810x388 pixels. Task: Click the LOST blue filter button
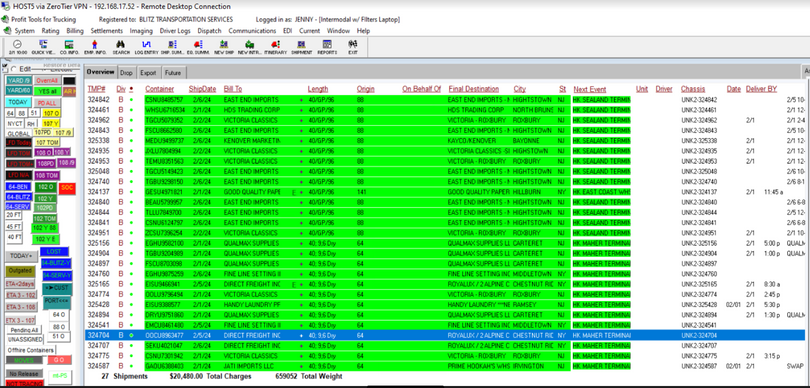coord(54,252)
